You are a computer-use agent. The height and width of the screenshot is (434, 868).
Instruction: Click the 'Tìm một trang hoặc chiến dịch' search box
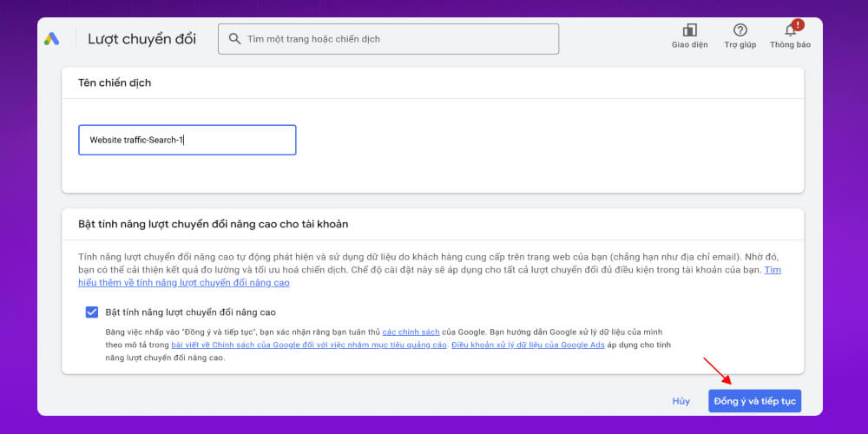tap(399, 39)
